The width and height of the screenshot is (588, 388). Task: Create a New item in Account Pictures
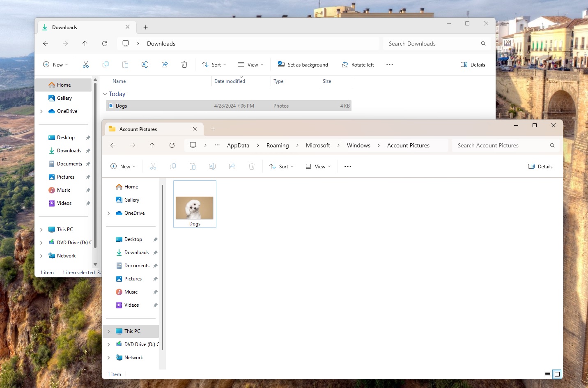pos(122,166)
